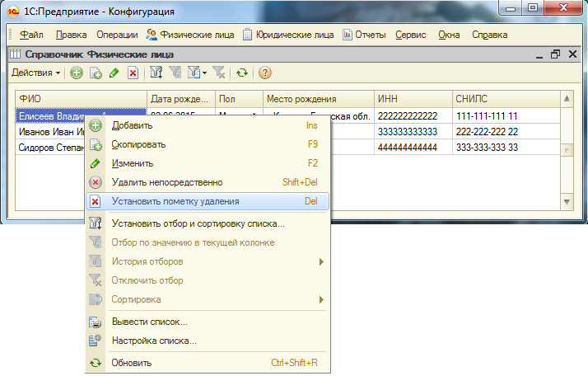Click the СНИЛС column header
Image resolution: width=588 pixels, height=376 pixels.
click(x=506, y=99)
